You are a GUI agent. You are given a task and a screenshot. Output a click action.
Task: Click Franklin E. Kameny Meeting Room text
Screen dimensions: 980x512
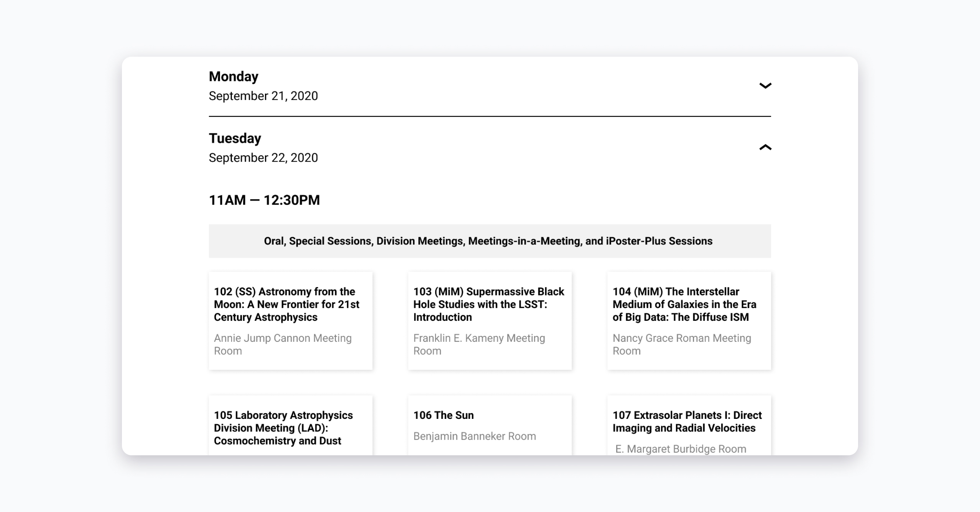point(479,345)
